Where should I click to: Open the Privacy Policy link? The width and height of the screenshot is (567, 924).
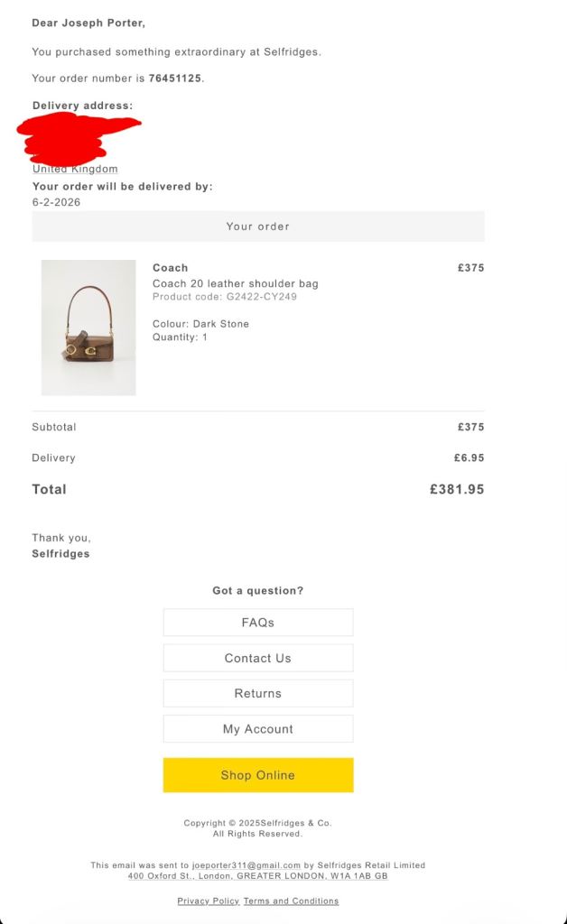coord(208,901)
